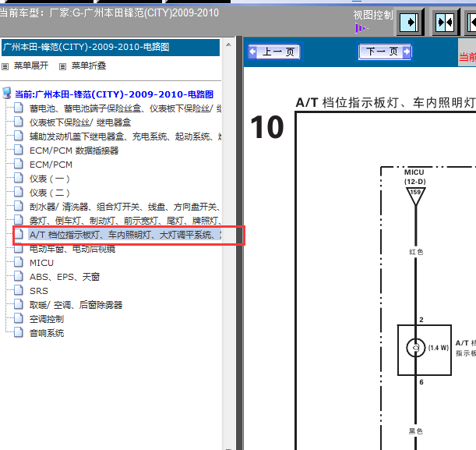Open the SRS entry

click(39, 291)
